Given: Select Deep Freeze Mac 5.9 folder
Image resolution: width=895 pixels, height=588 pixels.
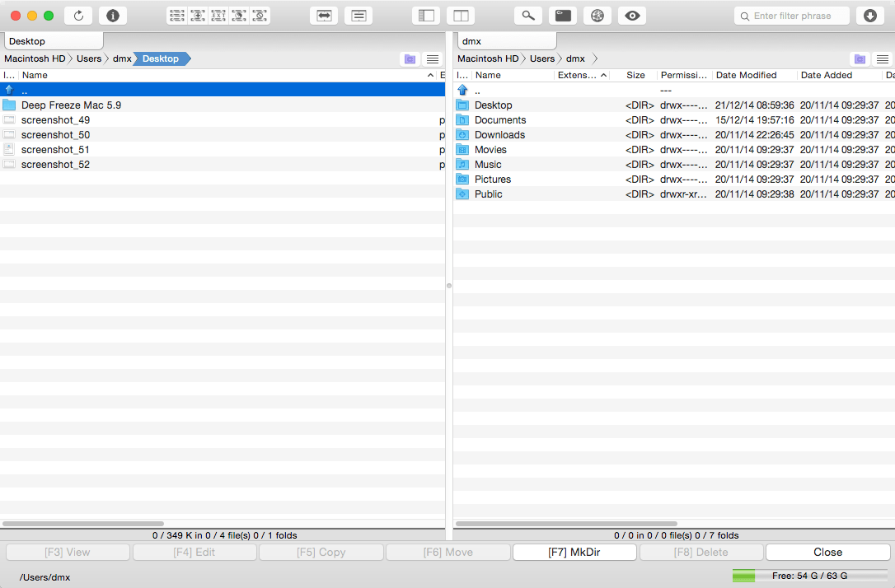Looking at the screenshot, I should pos(223,105).
